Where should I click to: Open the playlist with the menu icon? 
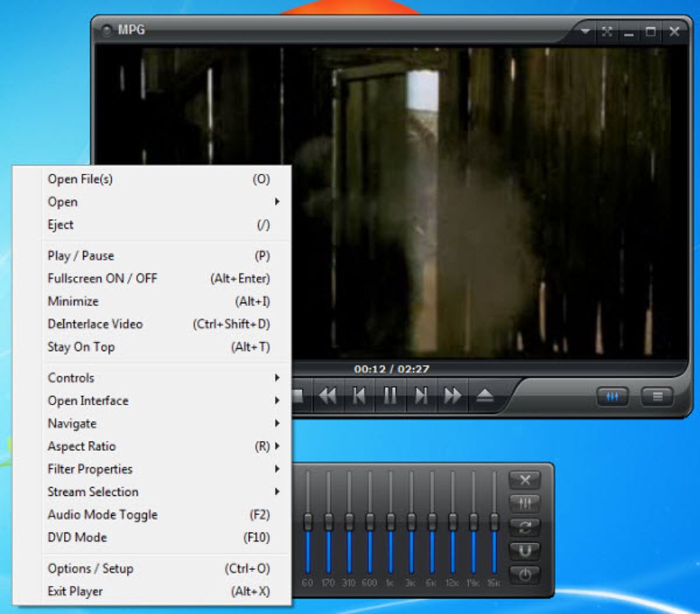[x=657, y=397]
